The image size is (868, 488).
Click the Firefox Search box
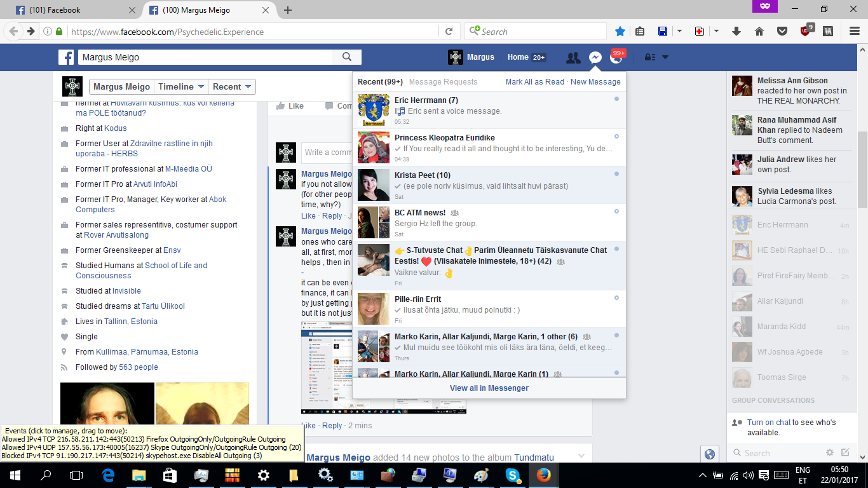tap(537, 32)
